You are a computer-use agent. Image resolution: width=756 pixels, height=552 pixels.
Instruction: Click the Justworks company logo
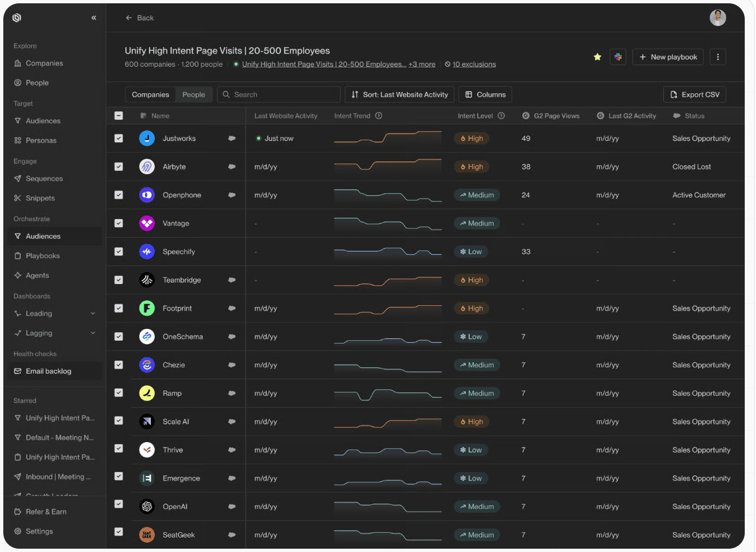click(x=147, y=138)
